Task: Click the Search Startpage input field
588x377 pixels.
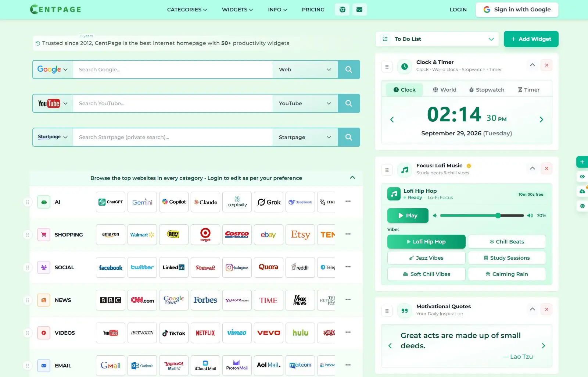Action: tap(173, 137)
